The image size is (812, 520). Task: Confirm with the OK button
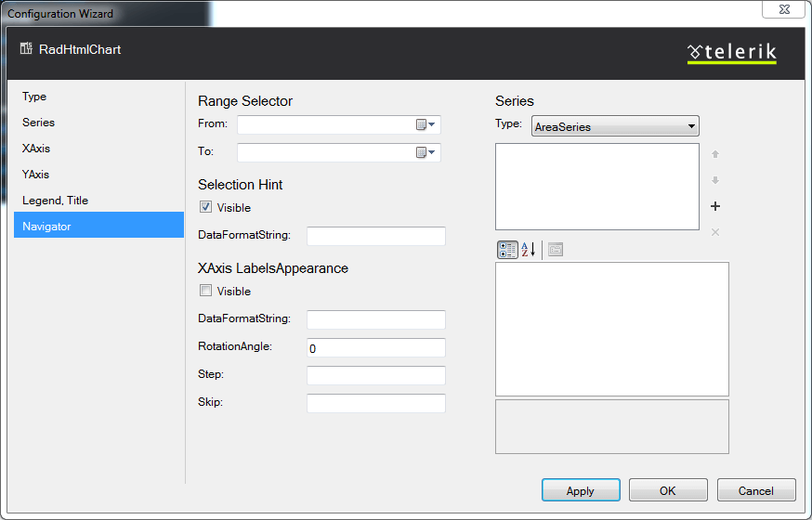tap(668, 490)
